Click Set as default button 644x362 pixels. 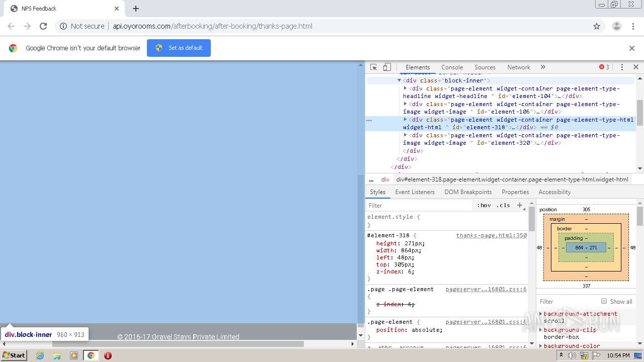[179, 48]
